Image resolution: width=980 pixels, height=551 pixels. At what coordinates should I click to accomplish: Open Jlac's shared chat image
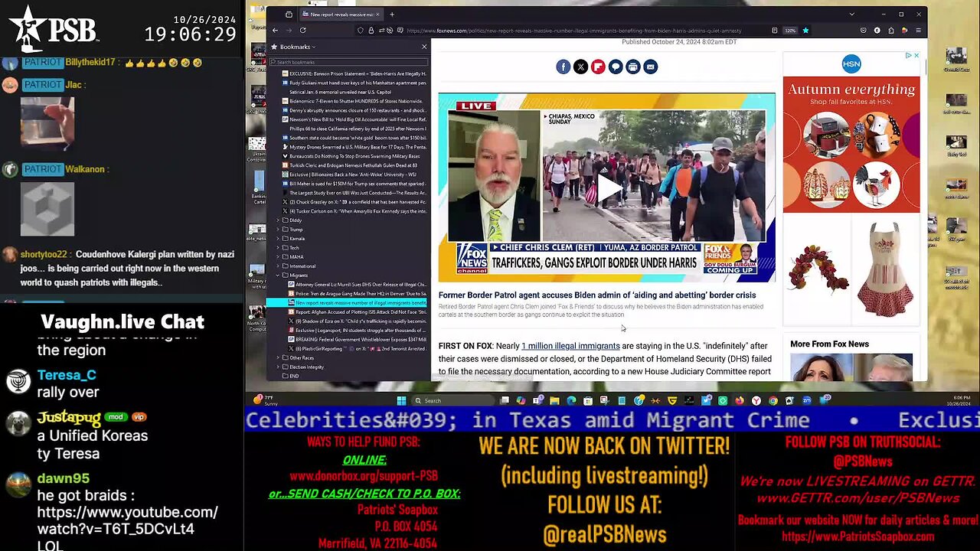[47, 122]
